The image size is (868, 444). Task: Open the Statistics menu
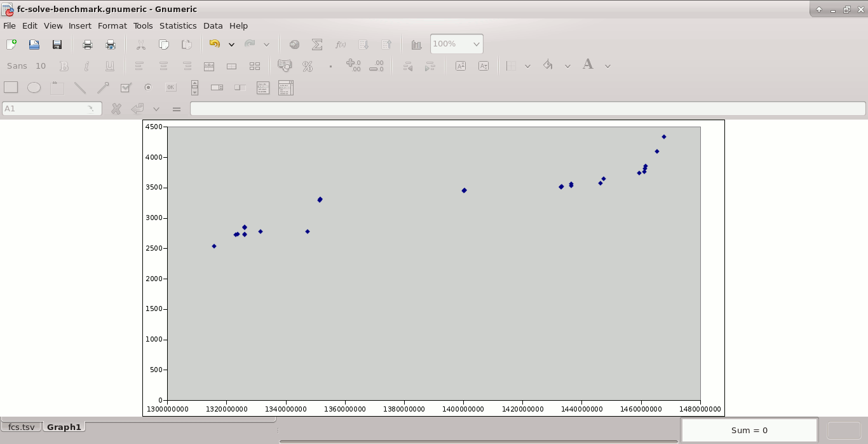(x=178, y=26)
